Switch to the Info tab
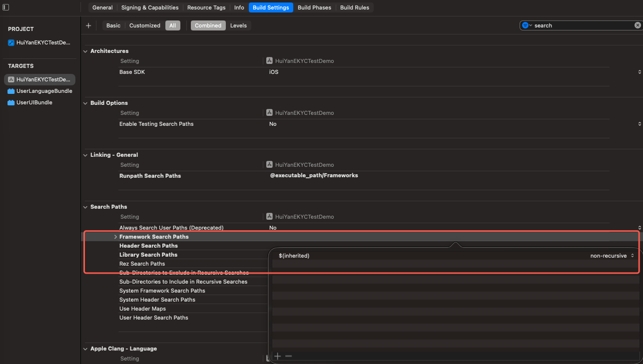The image size is (643, 364). 239,7
